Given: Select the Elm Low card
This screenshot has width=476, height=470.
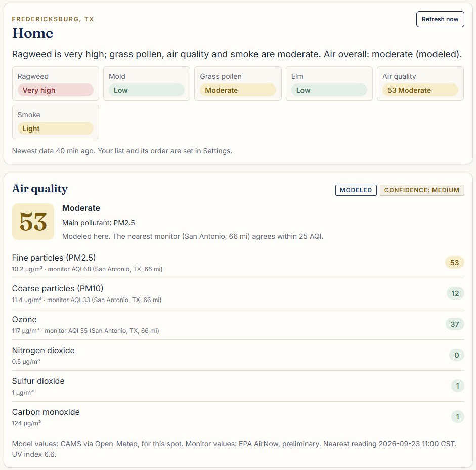Looking at the screenshot, I should coord(329,83).
